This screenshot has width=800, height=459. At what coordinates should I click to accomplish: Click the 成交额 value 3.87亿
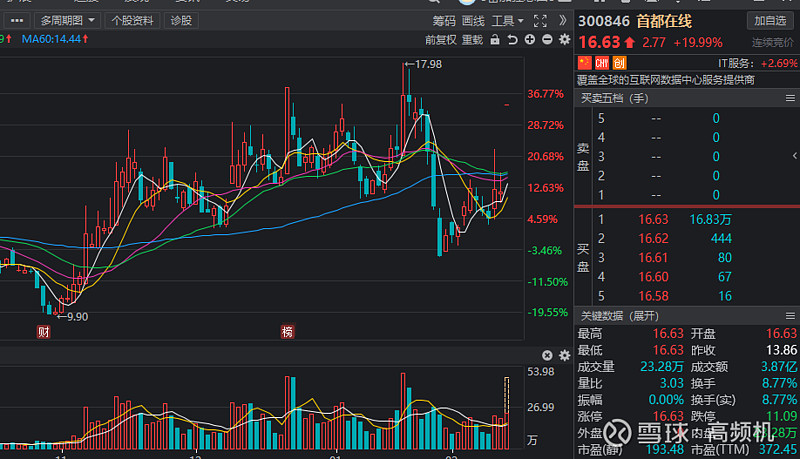779,366
